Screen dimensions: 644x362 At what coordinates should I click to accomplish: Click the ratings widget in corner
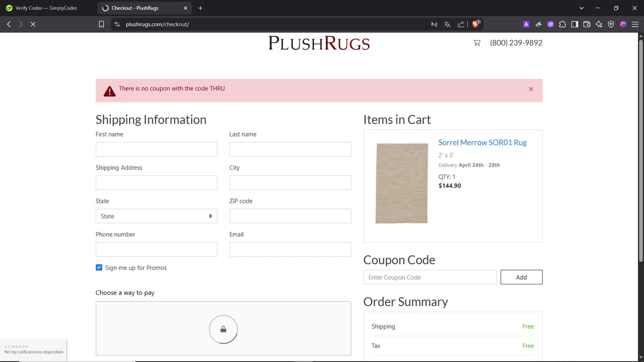coord(33,350)
